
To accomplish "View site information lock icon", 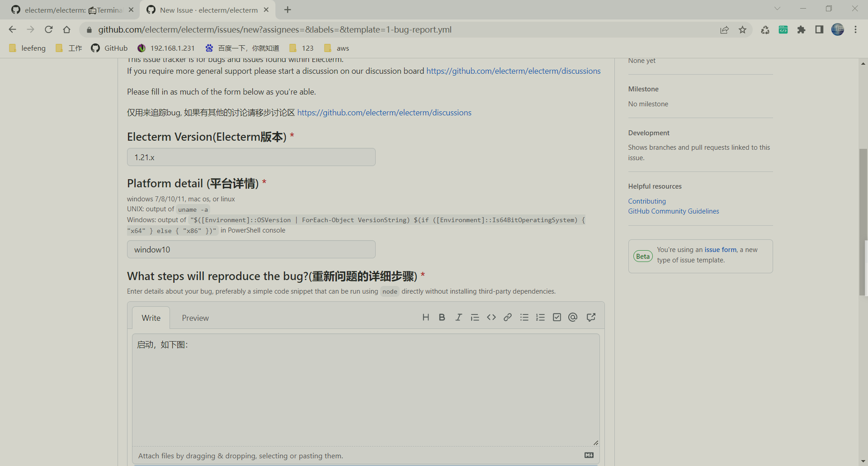I will (89, 29).
